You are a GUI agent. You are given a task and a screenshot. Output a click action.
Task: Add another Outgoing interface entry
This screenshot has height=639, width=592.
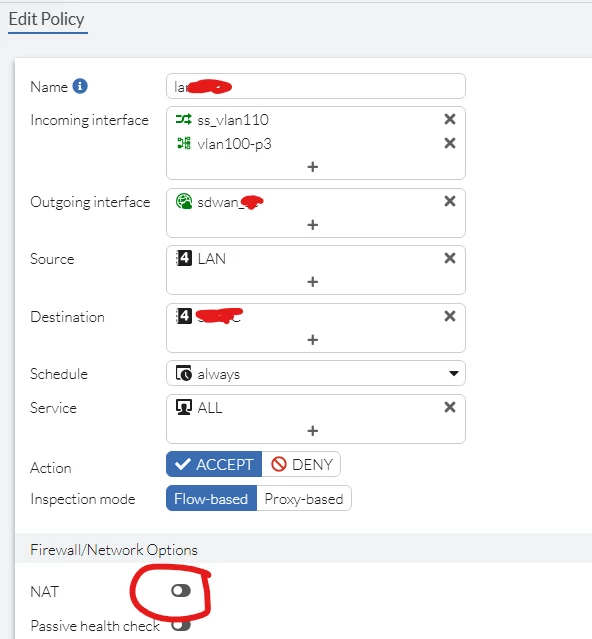(x=313, y=225)
